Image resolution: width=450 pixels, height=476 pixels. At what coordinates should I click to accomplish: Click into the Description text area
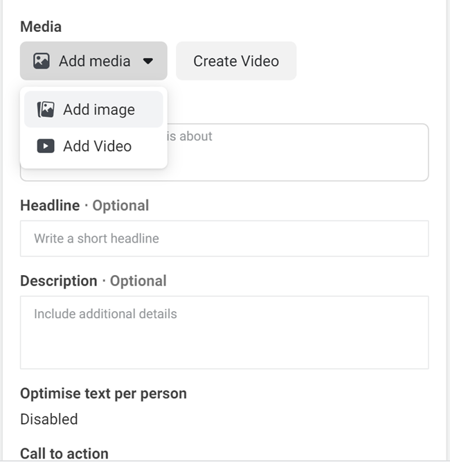(x=224, y=332)
